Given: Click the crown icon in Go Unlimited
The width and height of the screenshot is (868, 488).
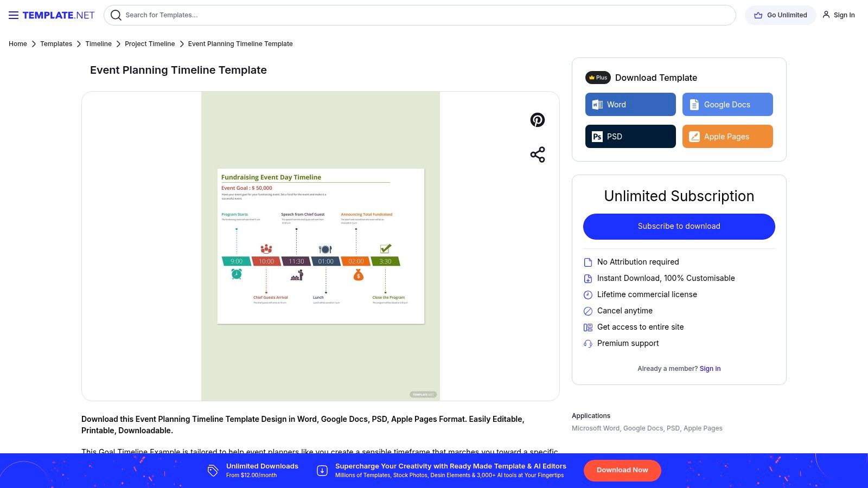Looking at the screenshot, I should coord(758,15).
